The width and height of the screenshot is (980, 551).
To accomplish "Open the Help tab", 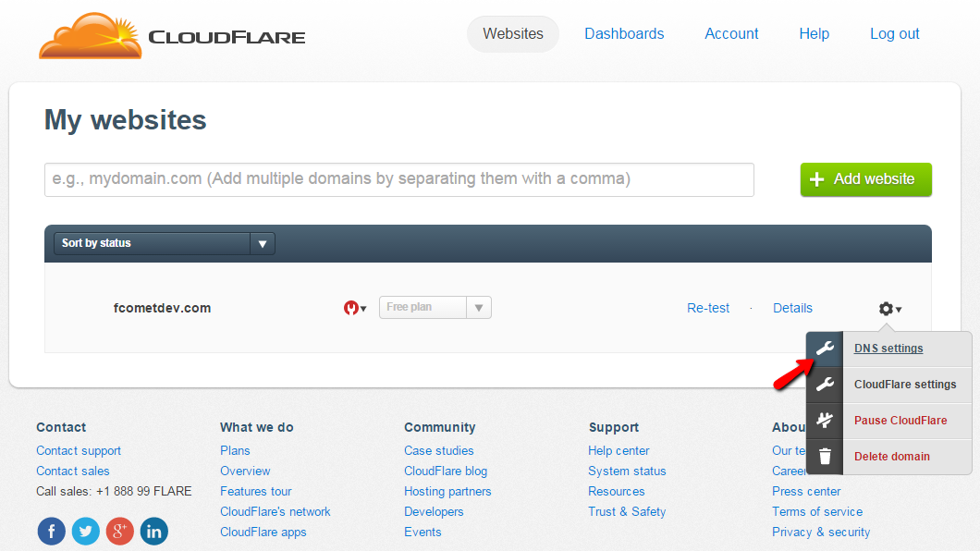I will coord(814,33).
